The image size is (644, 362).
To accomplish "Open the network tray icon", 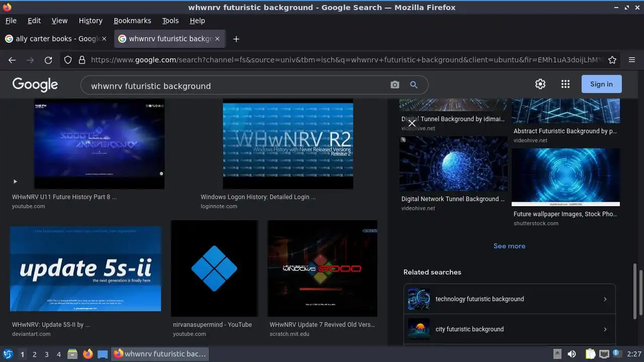I will (604, 354).
